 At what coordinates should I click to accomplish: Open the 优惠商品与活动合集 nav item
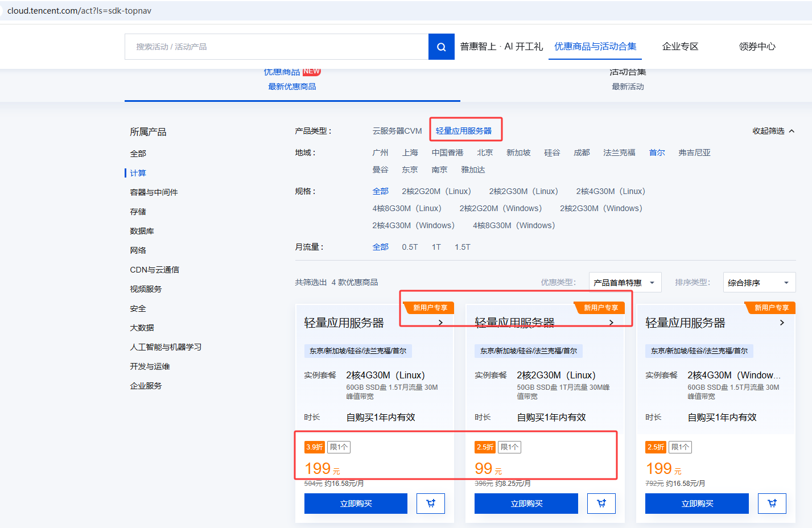point(595,47)
